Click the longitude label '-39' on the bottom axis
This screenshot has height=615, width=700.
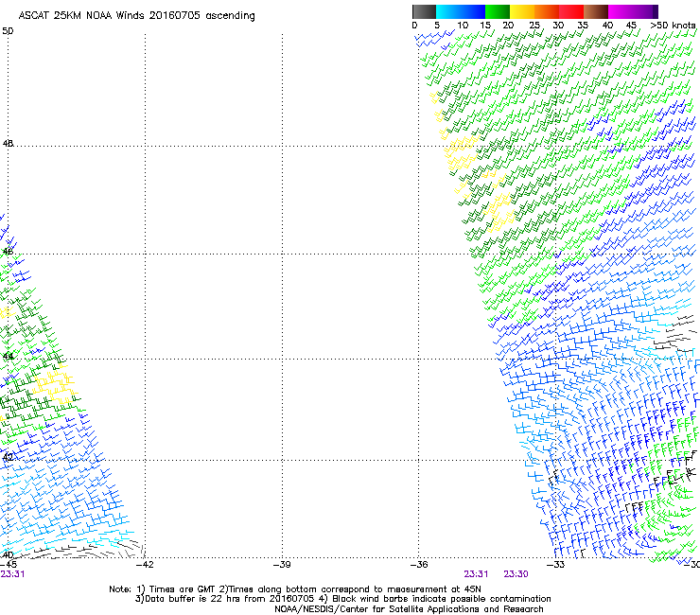tap(282, 565)
